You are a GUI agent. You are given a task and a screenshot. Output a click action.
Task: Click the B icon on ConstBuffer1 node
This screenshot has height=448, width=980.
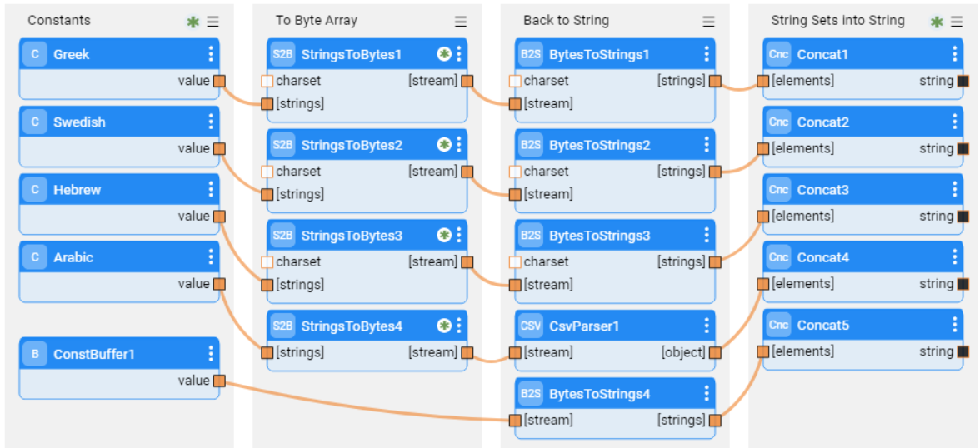[35, 355]
